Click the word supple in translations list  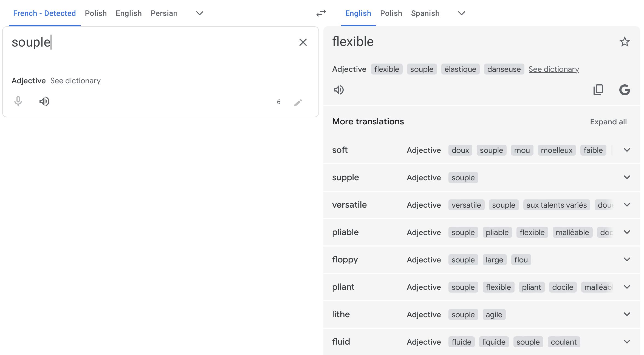point(346,177)
